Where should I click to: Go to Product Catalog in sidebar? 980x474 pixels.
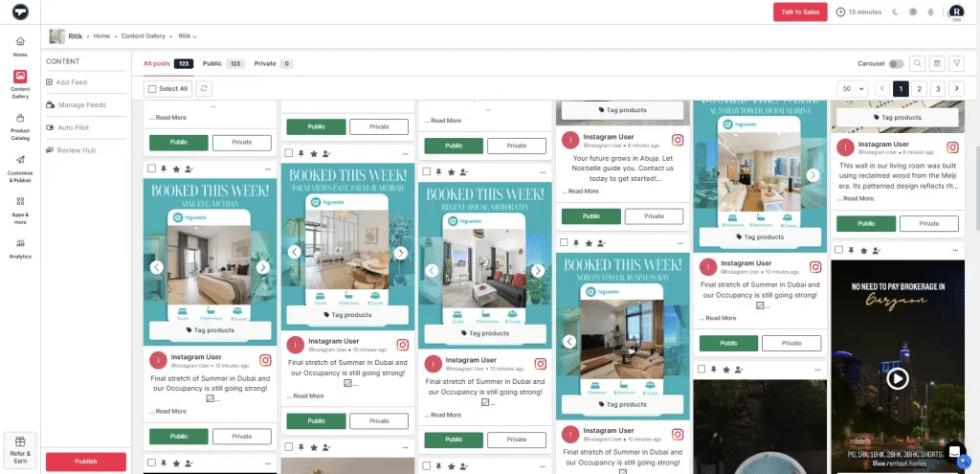(x=20, y=124)
